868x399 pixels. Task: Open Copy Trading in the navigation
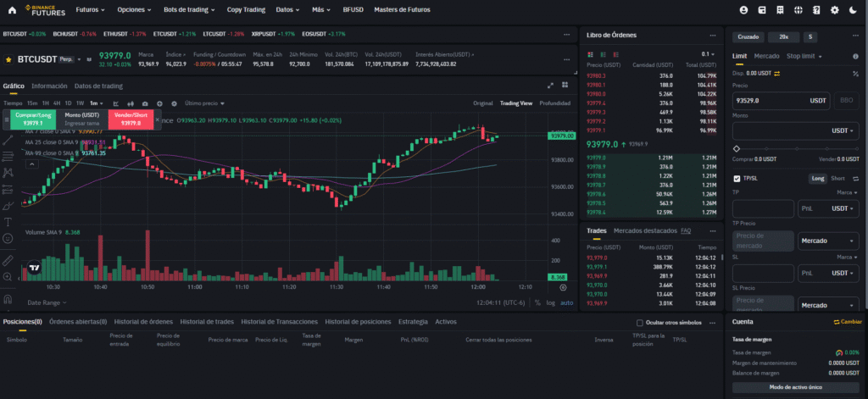pyautogui.click(x=247, y=10)
